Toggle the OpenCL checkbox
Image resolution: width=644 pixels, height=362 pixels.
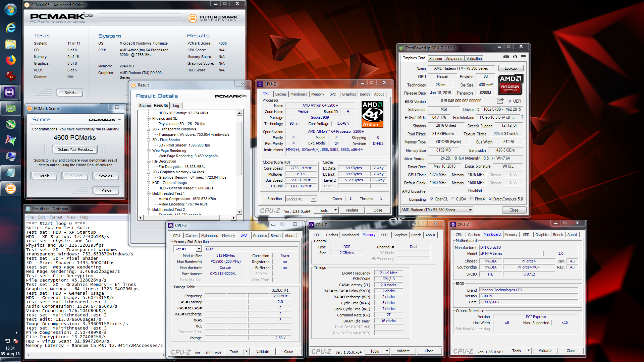(432, 199)
